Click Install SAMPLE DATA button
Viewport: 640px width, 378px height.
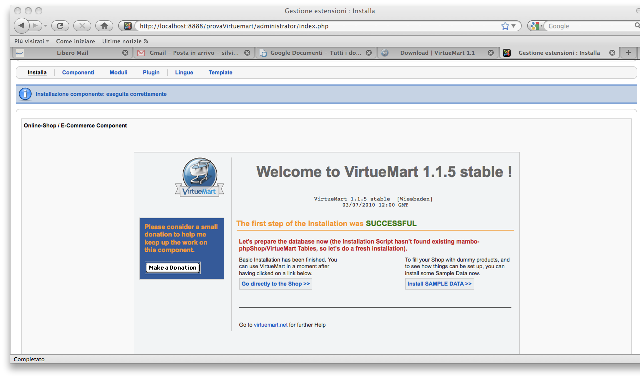[439, 284]
